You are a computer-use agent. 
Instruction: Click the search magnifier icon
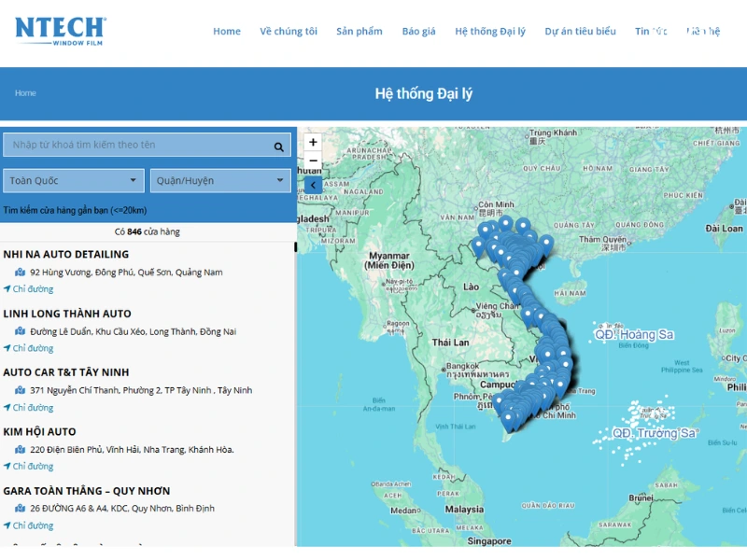(278, 147)
